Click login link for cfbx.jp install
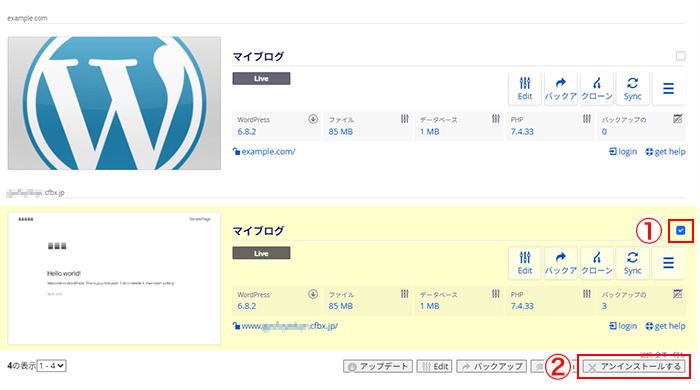 623,326
